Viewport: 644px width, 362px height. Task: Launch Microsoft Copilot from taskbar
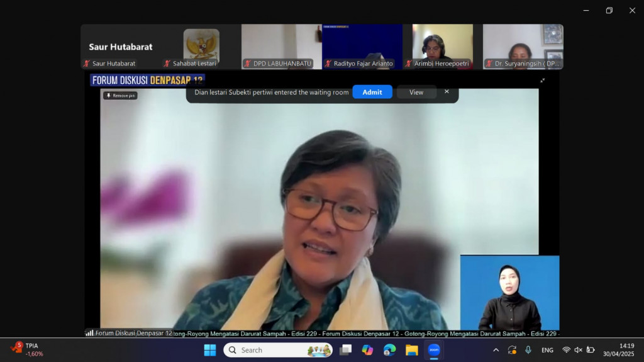tap(367, 350)
